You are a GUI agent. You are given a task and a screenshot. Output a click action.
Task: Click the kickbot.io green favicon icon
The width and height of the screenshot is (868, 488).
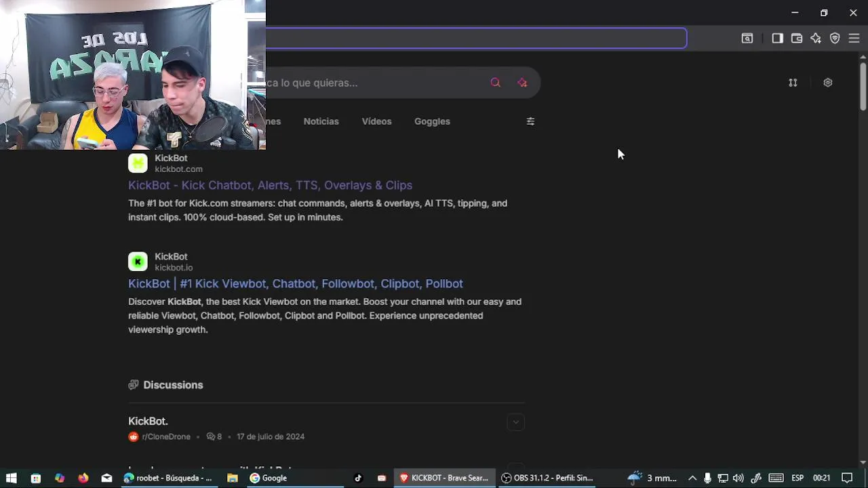pyautogui.click(x=138, y=262)
